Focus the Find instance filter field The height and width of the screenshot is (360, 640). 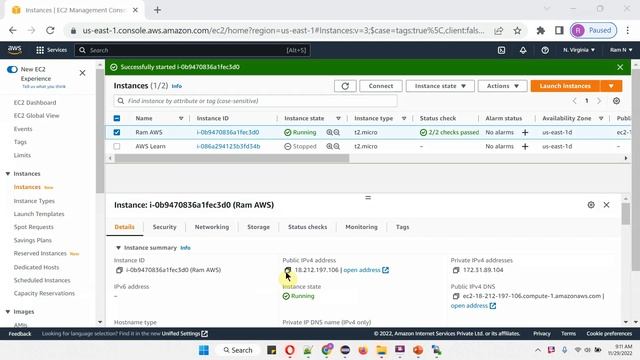(256, 101)
